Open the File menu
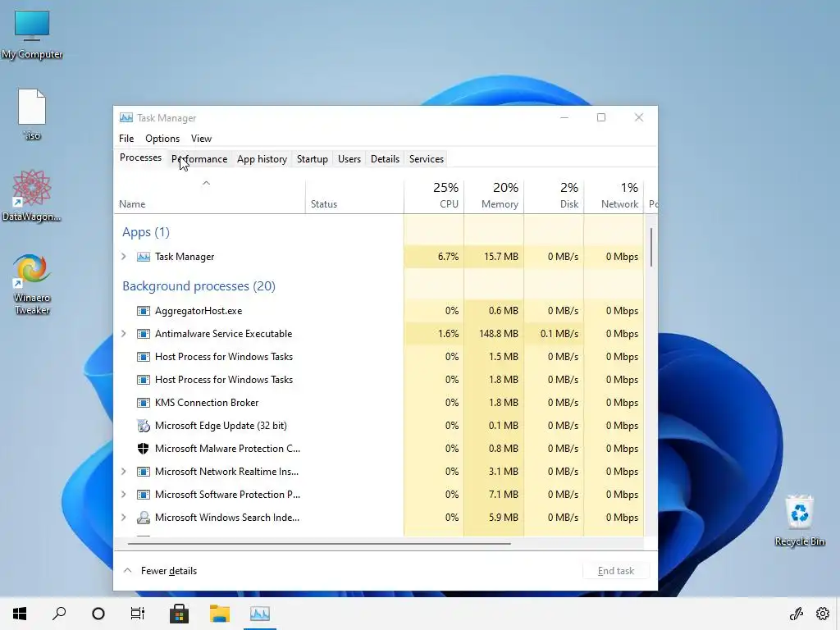 126,139
